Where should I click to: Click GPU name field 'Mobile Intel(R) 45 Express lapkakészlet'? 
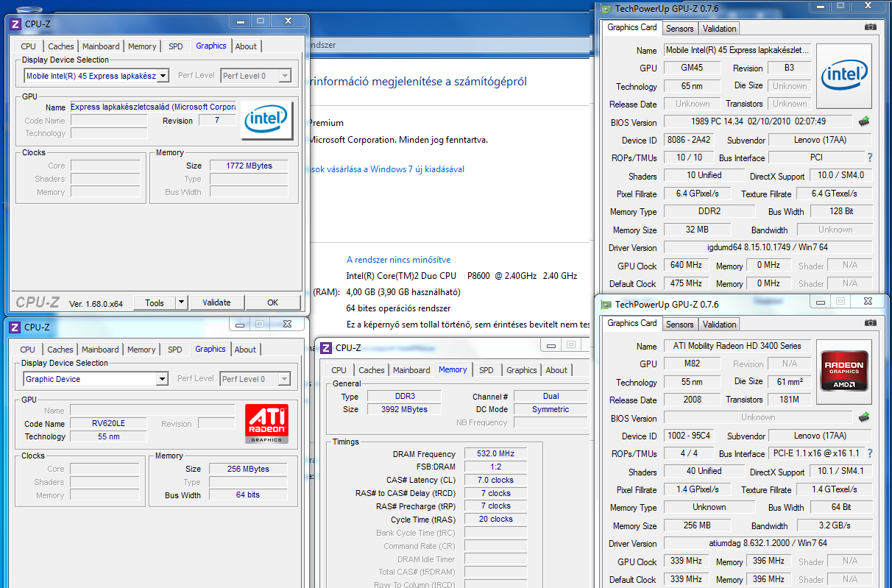tap(738, 50)
